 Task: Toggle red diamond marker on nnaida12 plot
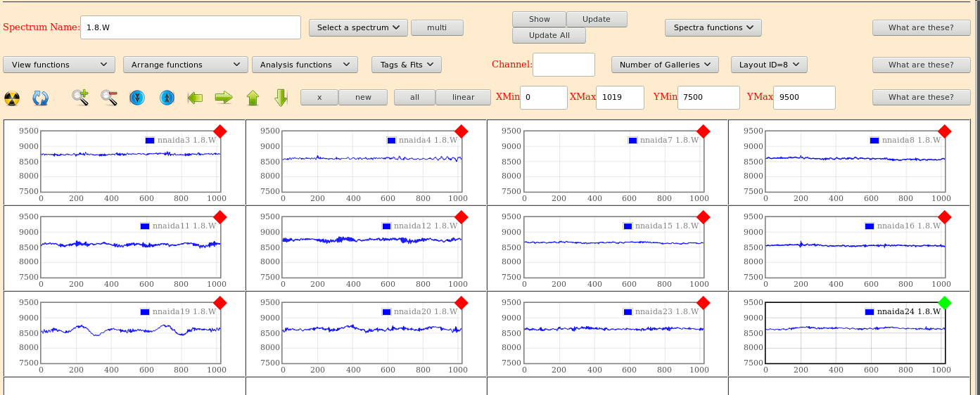click(462, 217)
